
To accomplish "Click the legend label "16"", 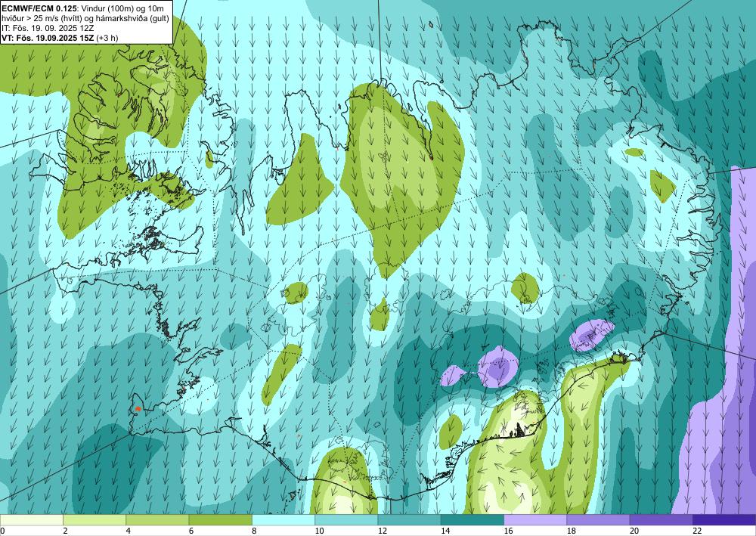I will pyautogui.click(x=508, y=531).
